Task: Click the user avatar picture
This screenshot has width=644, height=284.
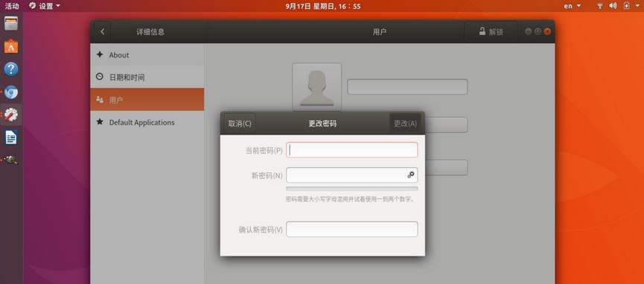Action: (x=316, y=86)
